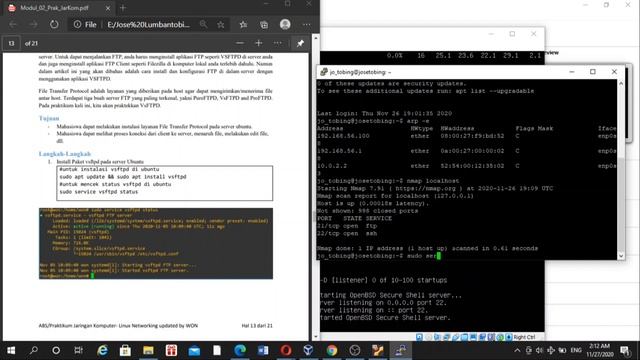Click '21/tcp open ftp' line in terminal
Screen dimensions: 640x360
(347, 226)
